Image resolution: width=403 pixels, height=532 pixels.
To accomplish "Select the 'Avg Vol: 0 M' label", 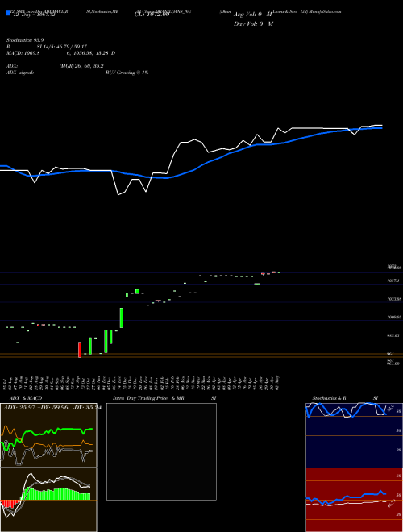I will click(253, 15).
